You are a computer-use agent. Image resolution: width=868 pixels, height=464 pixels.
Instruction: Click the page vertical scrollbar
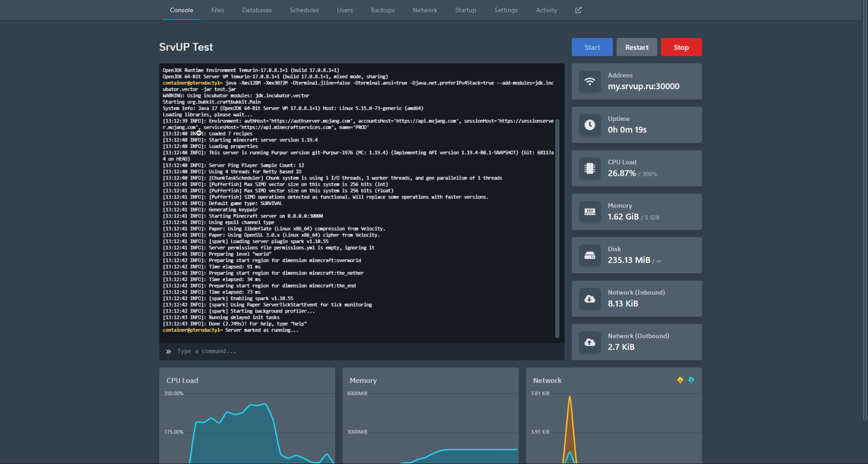click(865, 210)
